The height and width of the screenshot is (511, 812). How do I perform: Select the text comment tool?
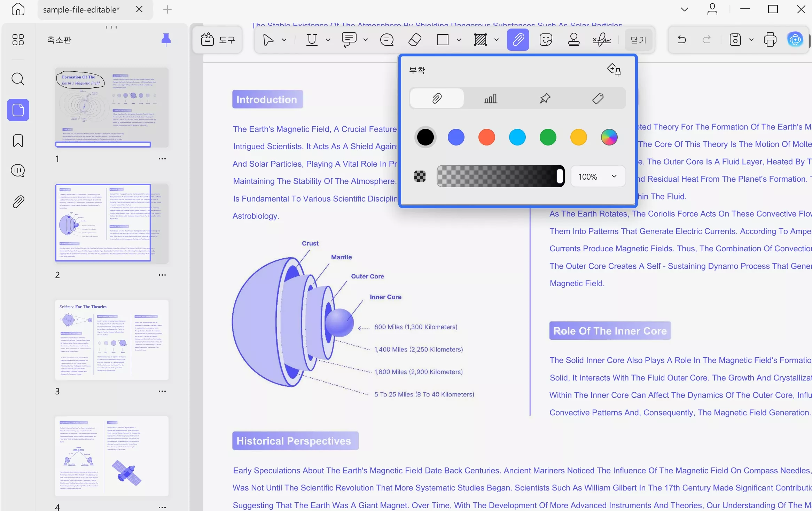tap(349, 40)
